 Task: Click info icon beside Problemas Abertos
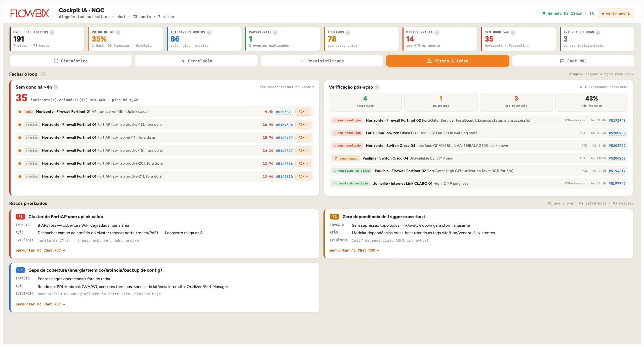[x=52, y=32]
